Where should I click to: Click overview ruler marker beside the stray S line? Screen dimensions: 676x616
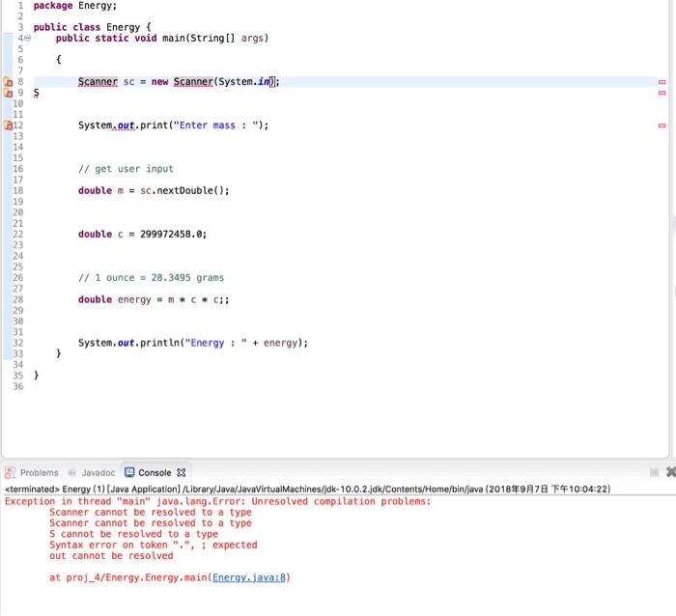662,93
